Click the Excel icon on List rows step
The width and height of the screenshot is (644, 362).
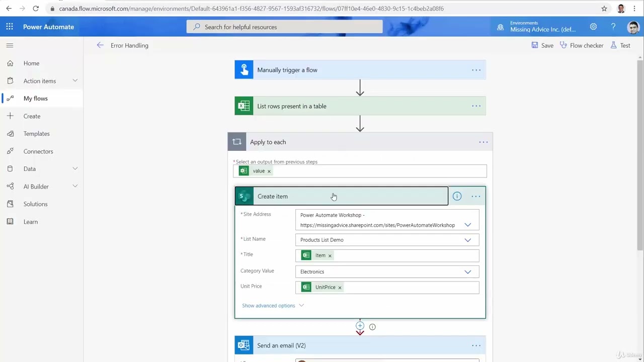(244, 106)
